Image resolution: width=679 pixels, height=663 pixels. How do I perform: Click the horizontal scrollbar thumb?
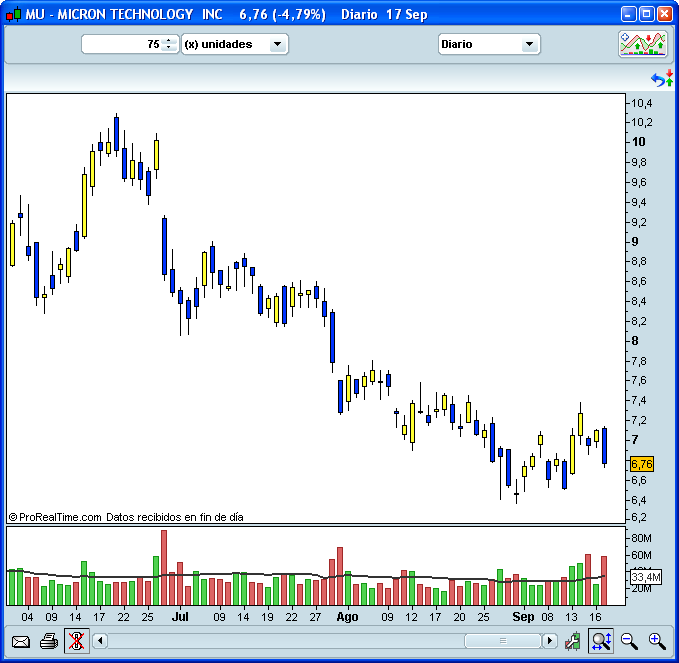click(x=503, y=641)
